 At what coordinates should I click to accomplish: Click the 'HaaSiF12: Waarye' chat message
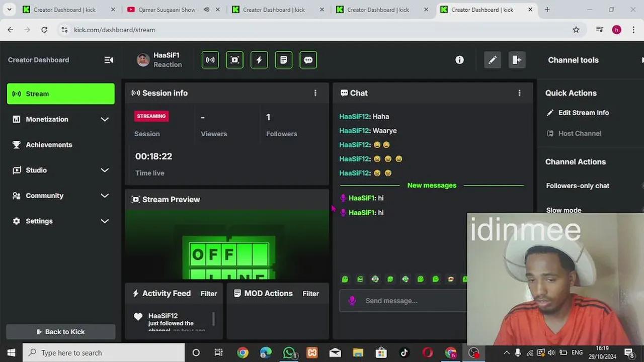(x=368, y=130)
